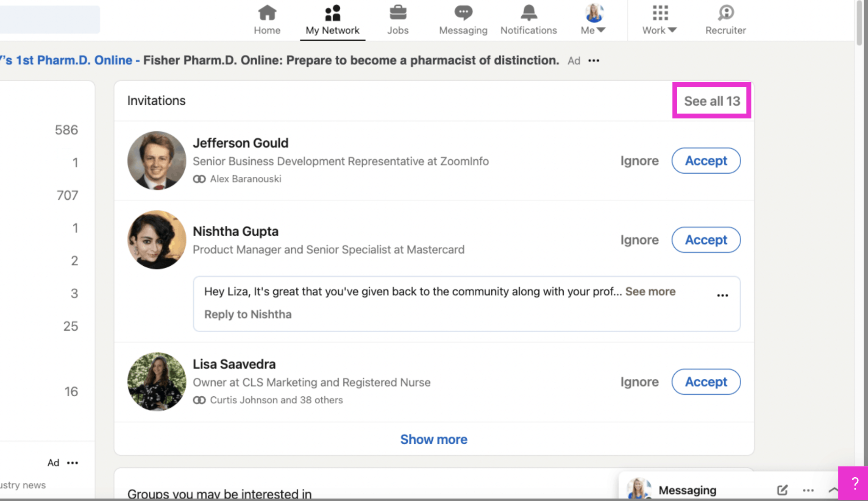The image size is (868, 501).
Task: Accept Jefferson Gould's invitation
Action: 706,161
